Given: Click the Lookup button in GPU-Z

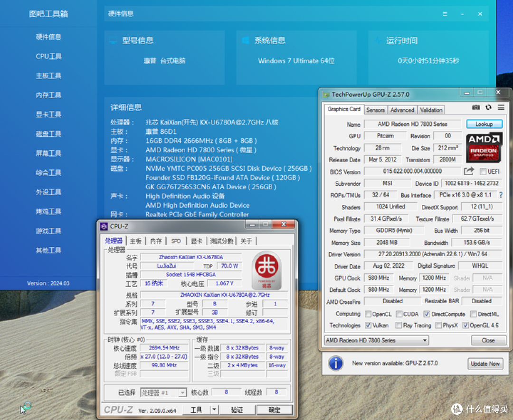Looking at the screenshot, I should click(x=484, y=124).
